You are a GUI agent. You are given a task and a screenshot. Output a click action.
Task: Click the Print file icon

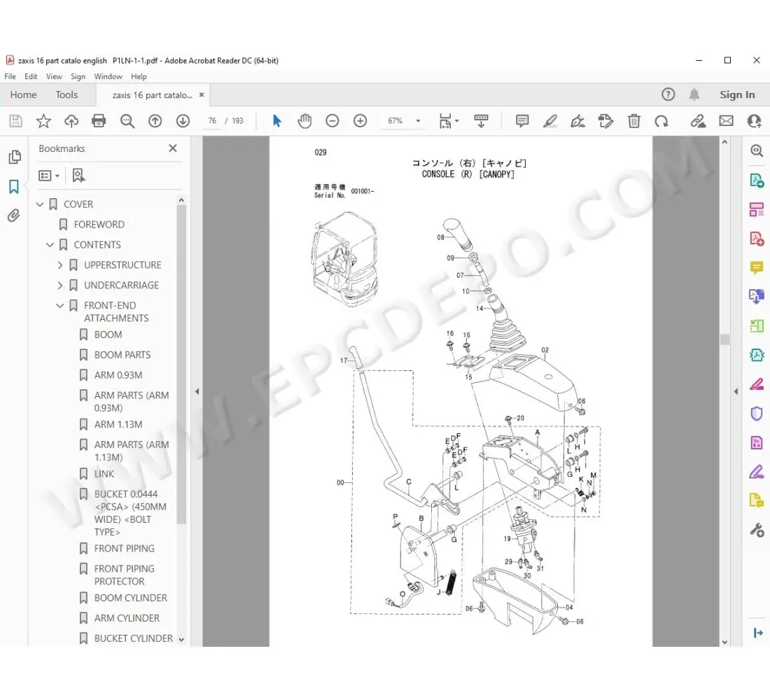pyautogui.click(x=99, y=121)
